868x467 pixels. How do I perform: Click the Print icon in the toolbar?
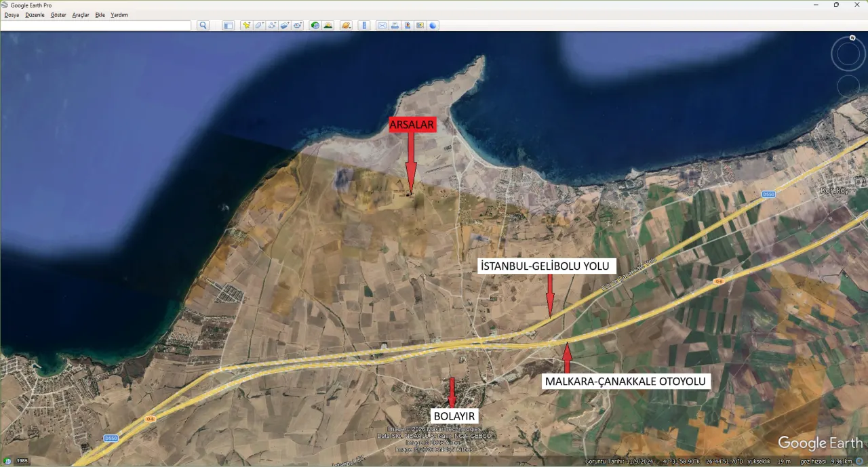pos(395,26)
